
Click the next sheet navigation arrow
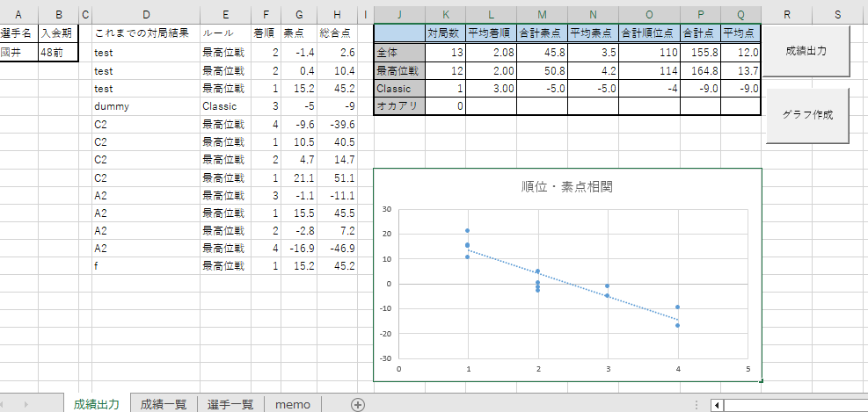click(x=26, y=404)
